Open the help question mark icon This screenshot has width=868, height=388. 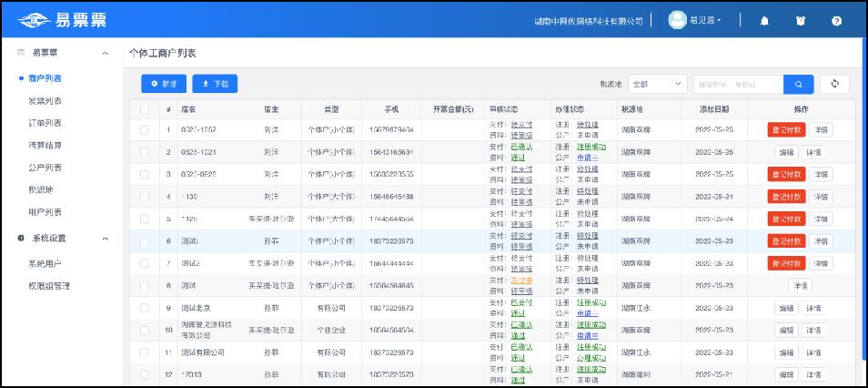[x=836, y=21]
